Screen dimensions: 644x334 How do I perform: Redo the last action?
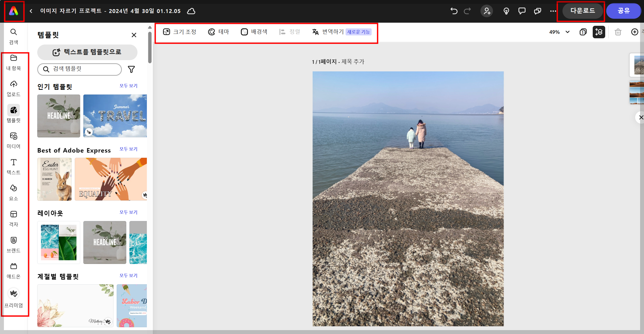(467, 11)
